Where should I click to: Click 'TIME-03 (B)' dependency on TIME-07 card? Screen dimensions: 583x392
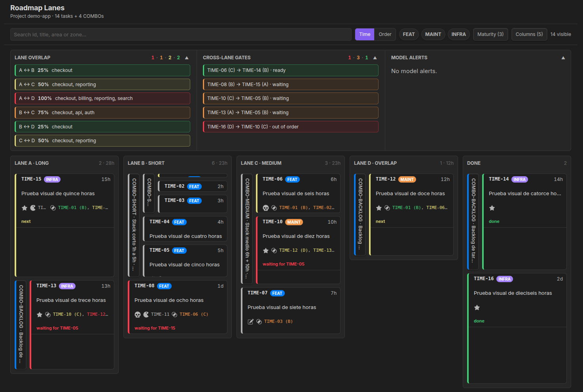click(x=278, y=322)
